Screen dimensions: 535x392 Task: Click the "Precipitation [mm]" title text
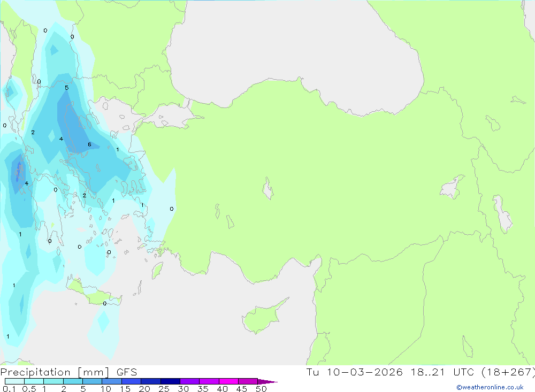pyautogui.click(x=55, y=372)
